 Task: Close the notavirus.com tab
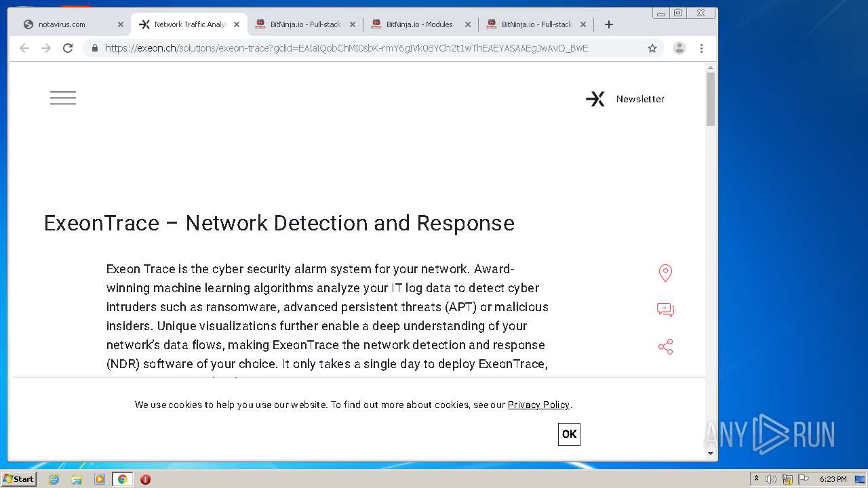coord(121,24)
